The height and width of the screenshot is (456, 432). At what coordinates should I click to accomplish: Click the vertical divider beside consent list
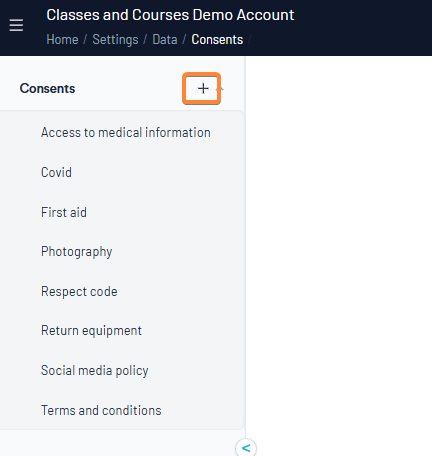click(245, 247)
